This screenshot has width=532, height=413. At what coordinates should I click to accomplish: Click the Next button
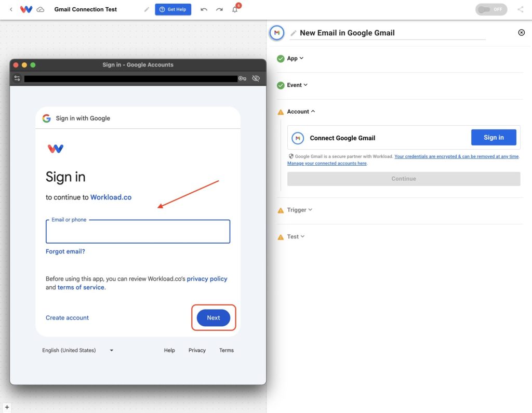(x=214, y=317)
